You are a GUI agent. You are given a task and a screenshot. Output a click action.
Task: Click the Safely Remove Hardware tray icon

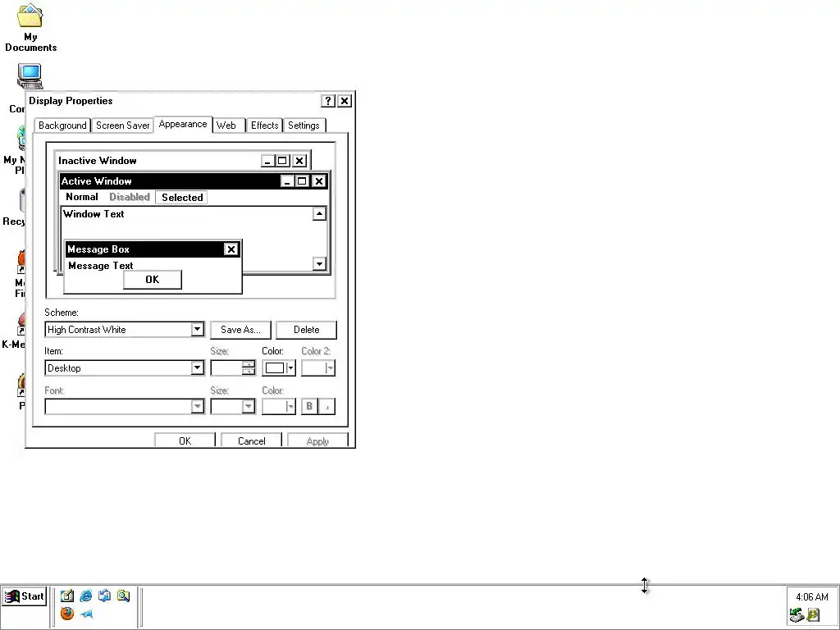pyautogui.click(x=797, y=614)
